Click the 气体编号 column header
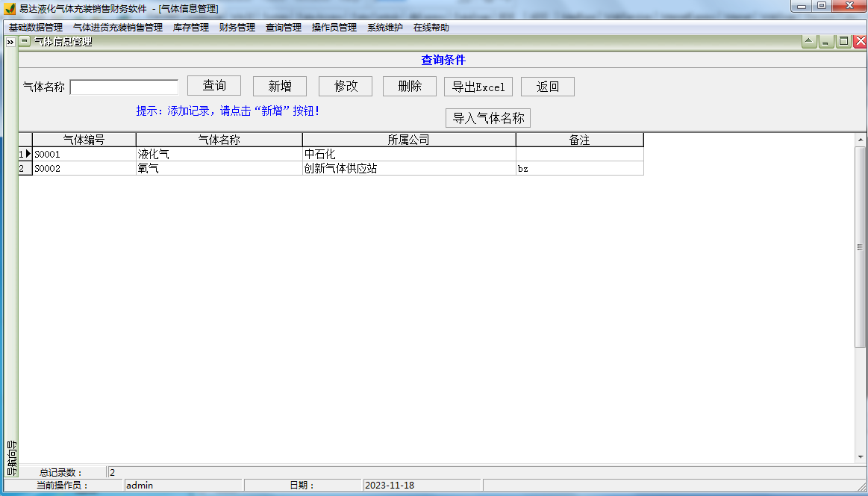The image size is (868, 496). 84,140
